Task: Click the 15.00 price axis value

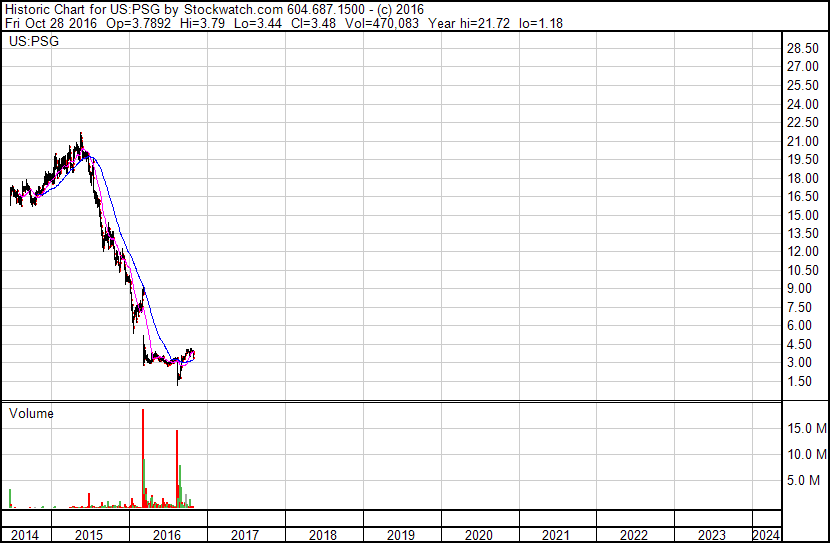Action: 803,215
